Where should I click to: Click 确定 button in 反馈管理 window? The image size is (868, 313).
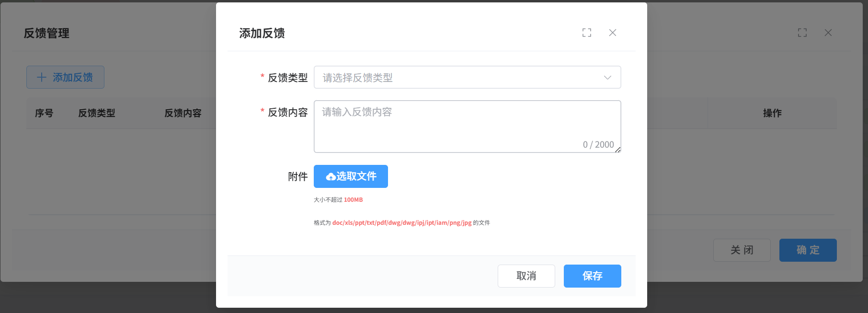tap(808, 250)
